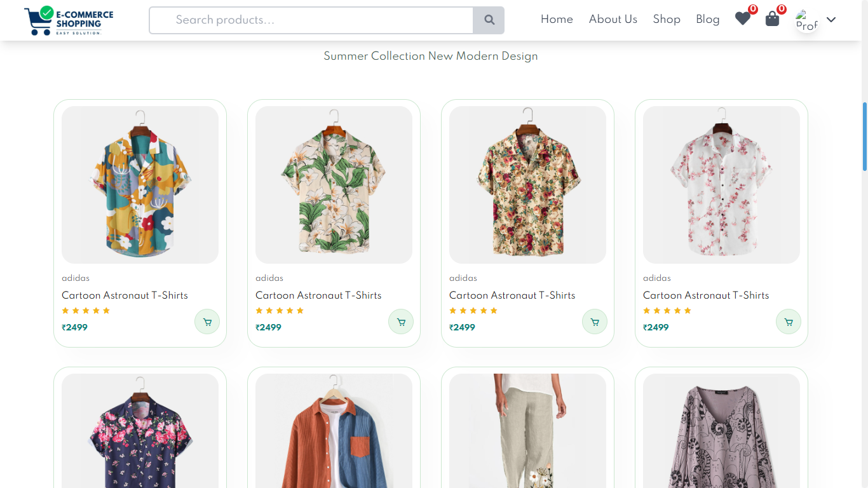Open the green leaf print shirt image
Screen dimensions: 868x488
[334, 185]
